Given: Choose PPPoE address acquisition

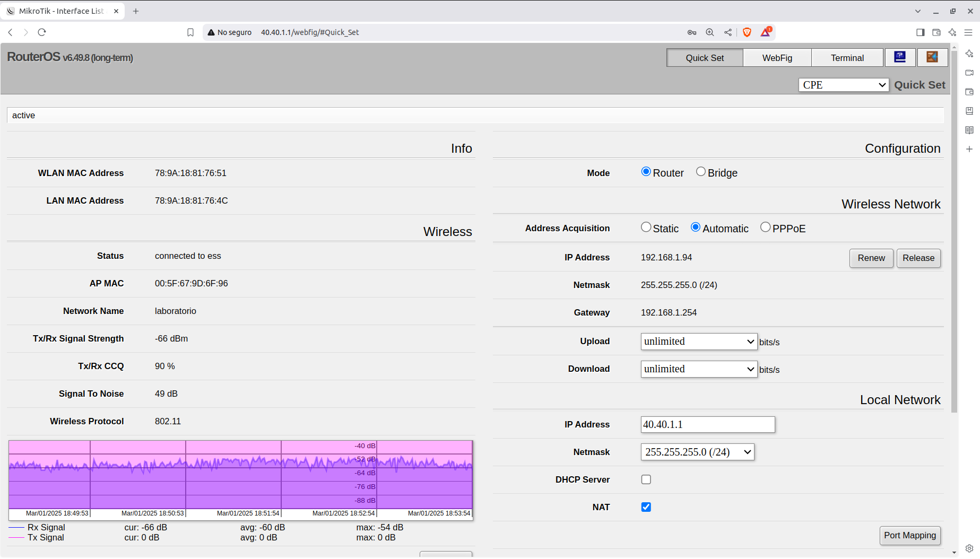Looking at the screenshot, I should 765,228.
